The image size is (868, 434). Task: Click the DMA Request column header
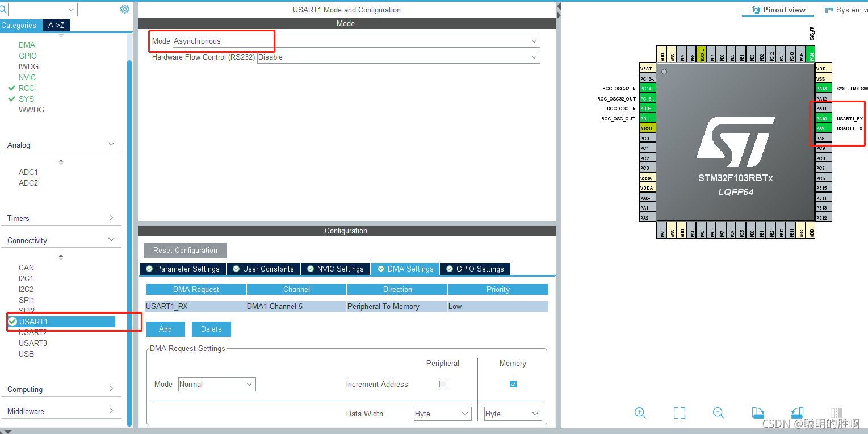coord(196,289)
